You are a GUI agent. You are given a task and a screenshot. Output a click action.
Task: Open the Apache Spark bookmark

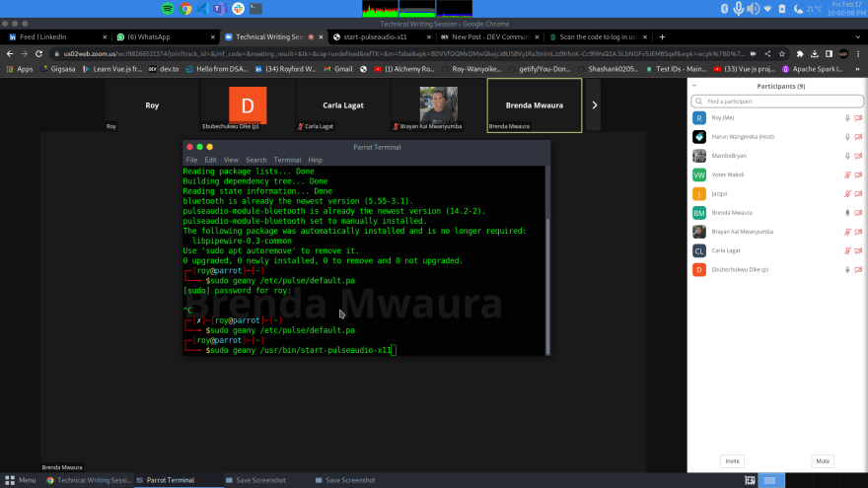(x=812, y=69)
